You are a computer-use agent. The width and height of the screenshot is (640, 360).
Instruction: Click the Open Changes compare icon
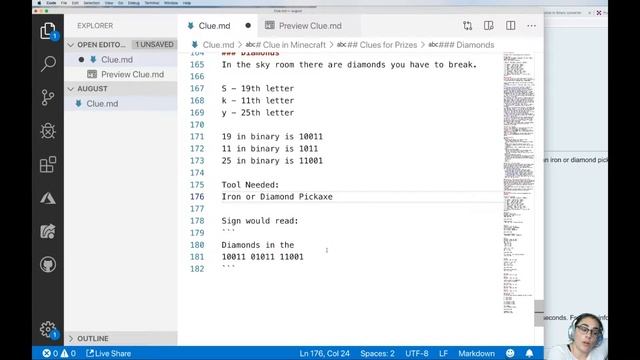click(x=467, y=26)
